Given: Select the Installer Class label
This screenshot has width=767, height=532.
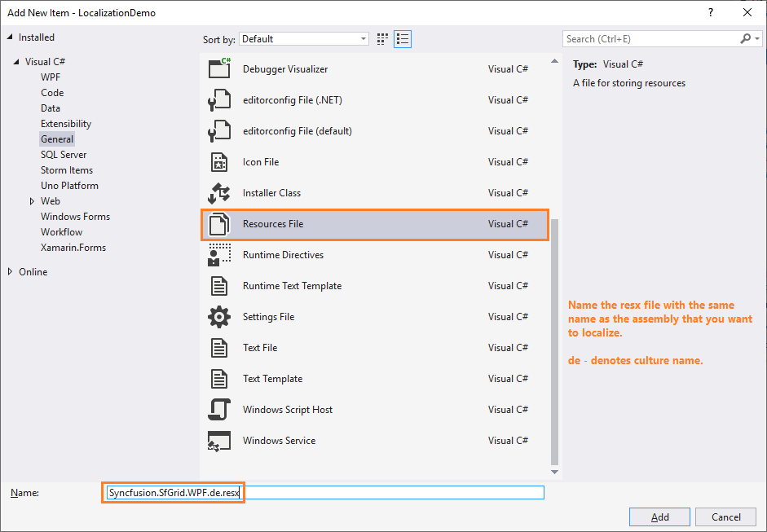Looking at the screenshot, I should pyautogui.click(x=271, y=192).
